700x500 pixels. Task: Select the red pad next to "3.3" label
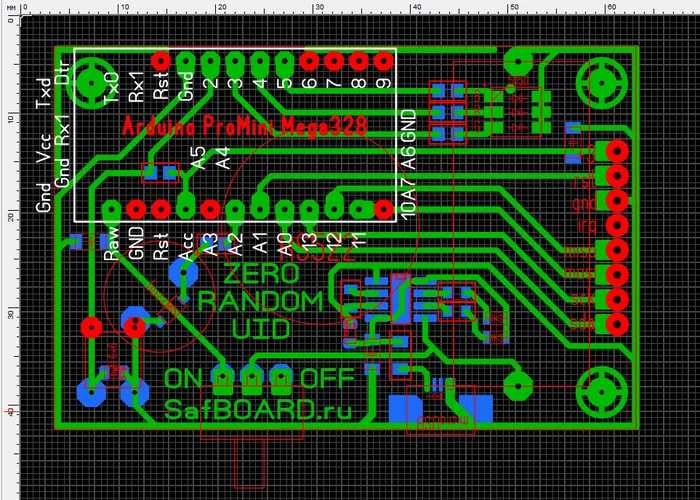617,152
